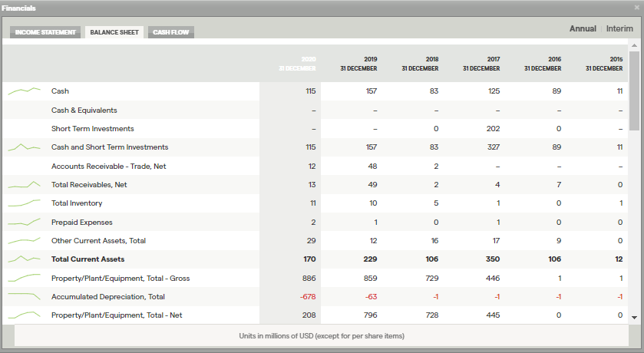644x353 pixels.
Task: Click the Total Current Assets label
Action: 88,259
